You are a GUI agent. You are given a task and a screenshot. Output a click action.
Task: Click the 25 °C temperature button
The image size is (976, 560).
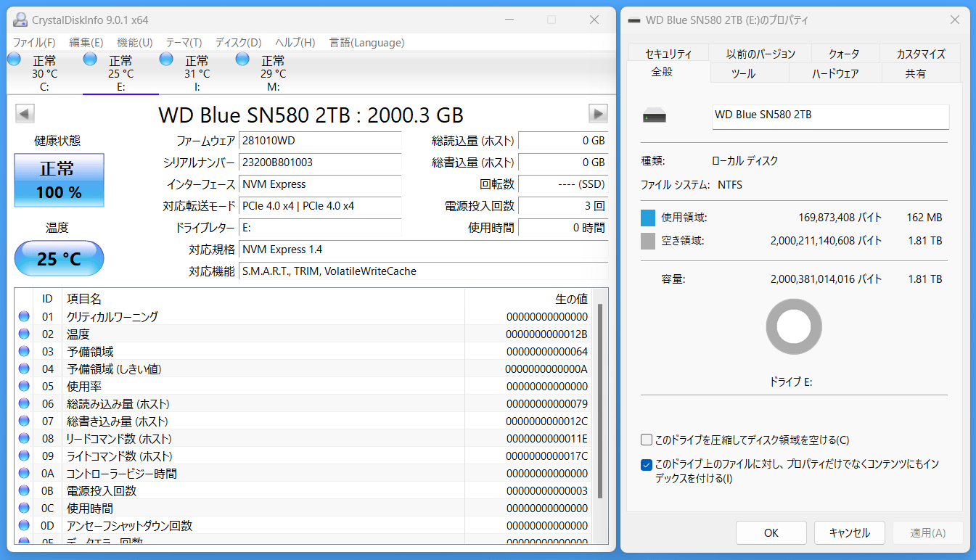pyautogui.click(x=60, y=258)
